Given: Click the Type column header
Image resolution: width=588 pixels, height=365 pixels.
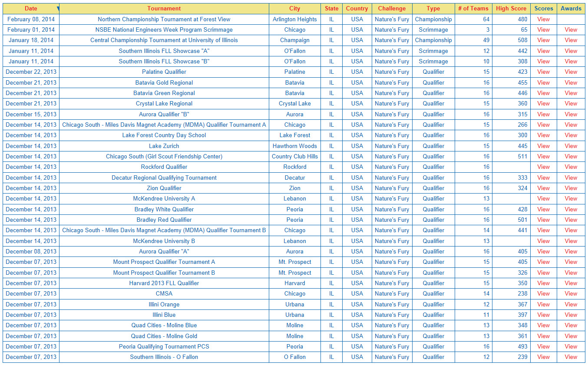Looking at the screenshot, I should (x=433, y=9).
